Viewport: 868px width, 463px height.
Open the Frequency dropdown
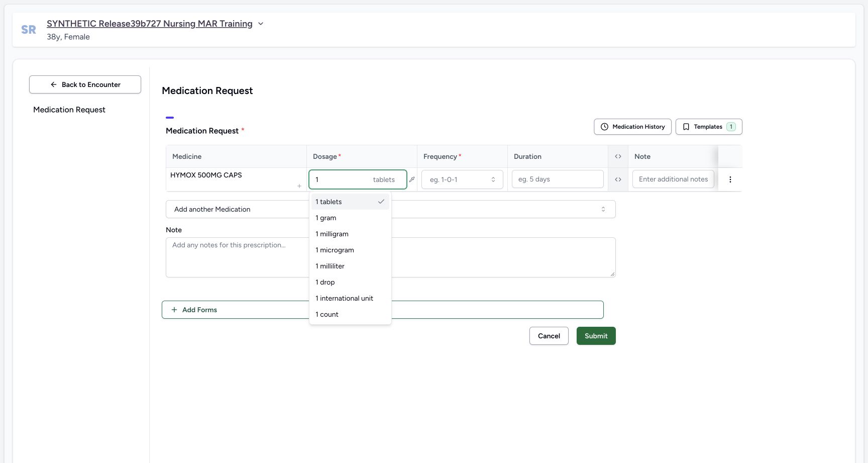pyautogui.click(x=462, y=179)
